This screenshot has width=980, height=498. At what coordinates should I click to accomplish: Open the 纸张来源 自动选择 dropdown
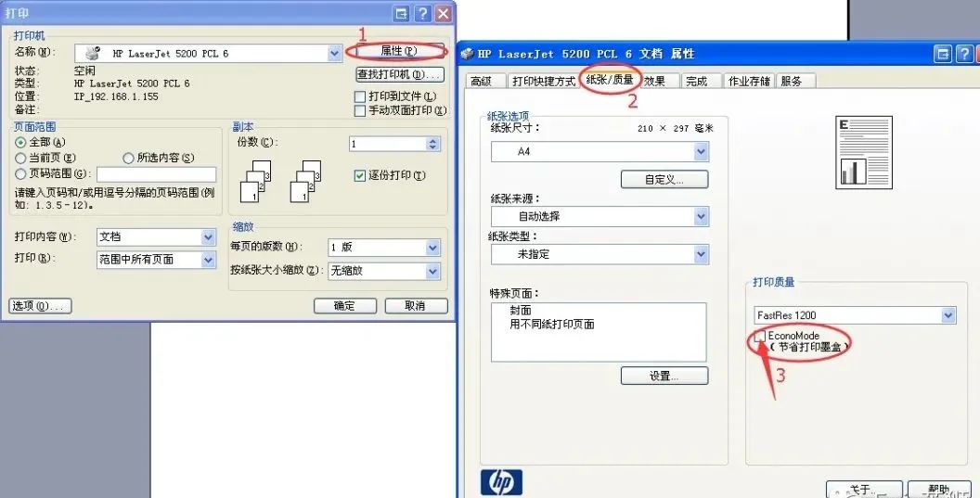point(600,216)
